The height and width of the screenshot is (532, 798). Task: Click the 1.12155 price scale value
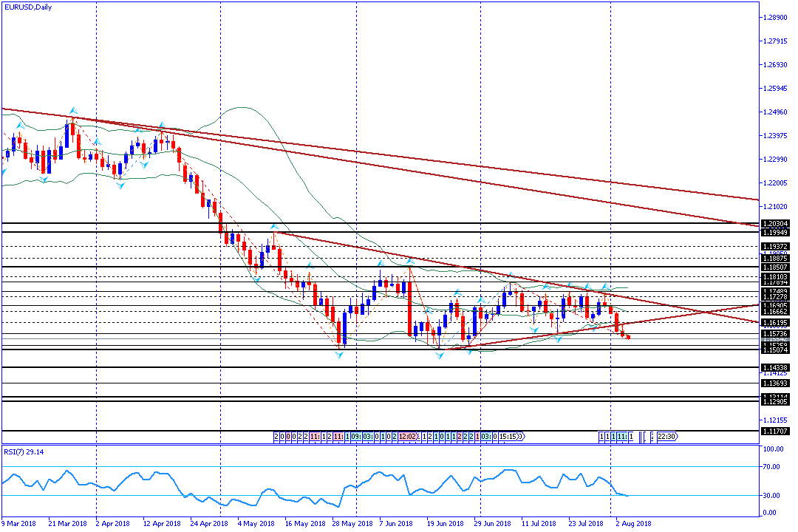775,420
